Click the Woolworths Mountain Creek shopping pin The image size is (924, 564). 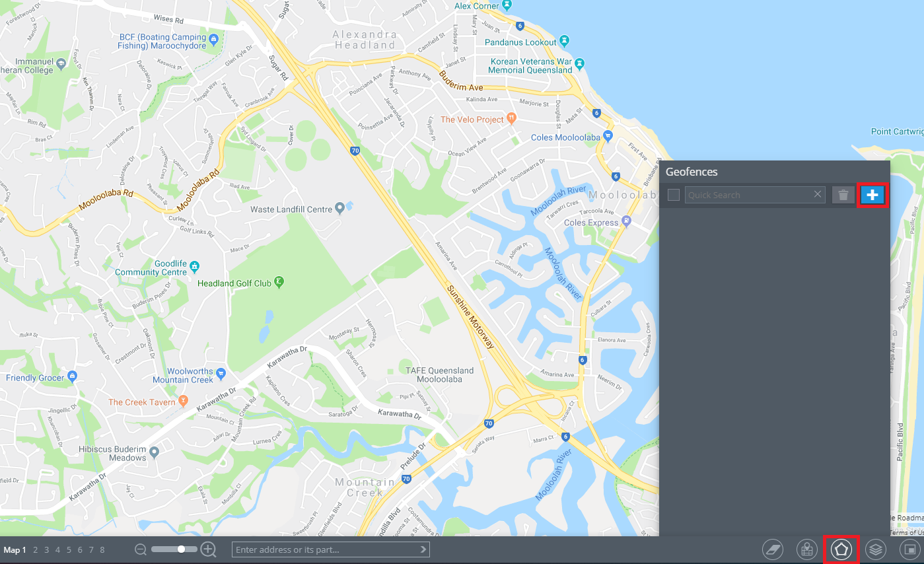(x=221, y=374)
